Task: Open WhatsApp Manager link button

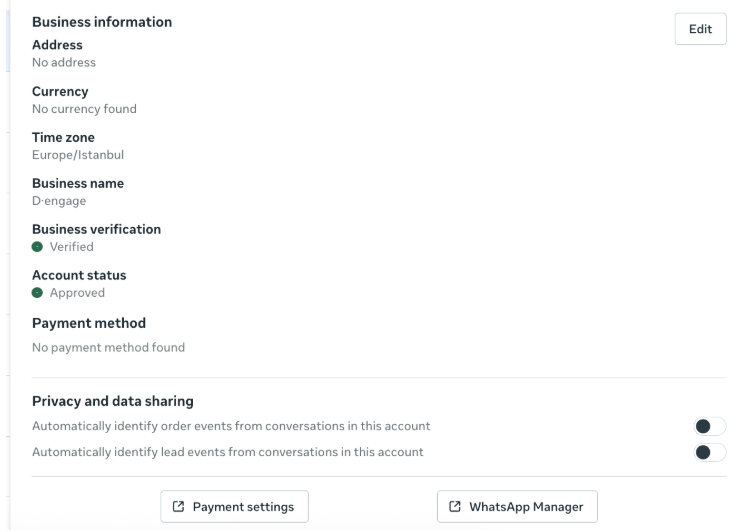Action: [x=517, y=507]
